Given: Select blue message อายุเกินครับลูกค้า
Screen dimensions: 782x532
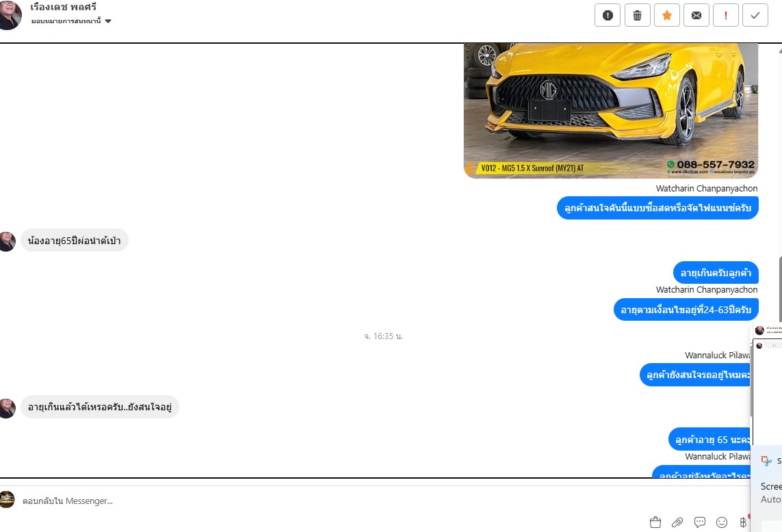Looking at the screenshot, I should (716, 273).
